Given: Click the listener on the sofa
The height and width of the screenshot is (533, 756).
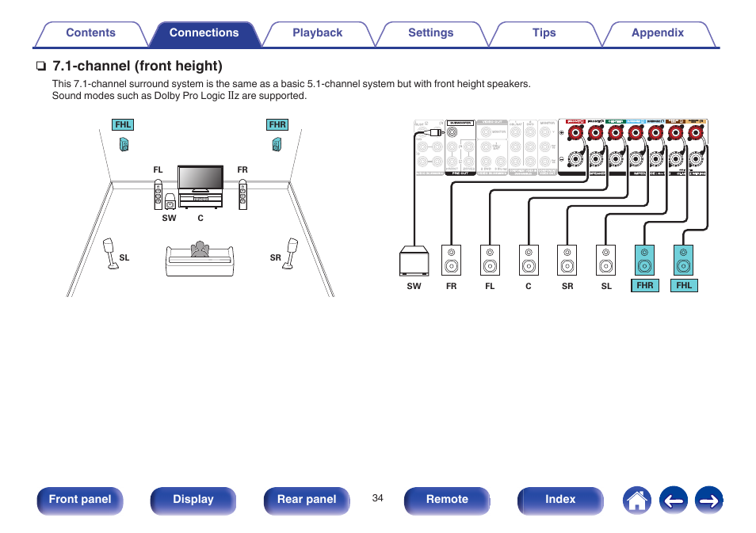Looking at the screenshot, I should coord(200,249).
